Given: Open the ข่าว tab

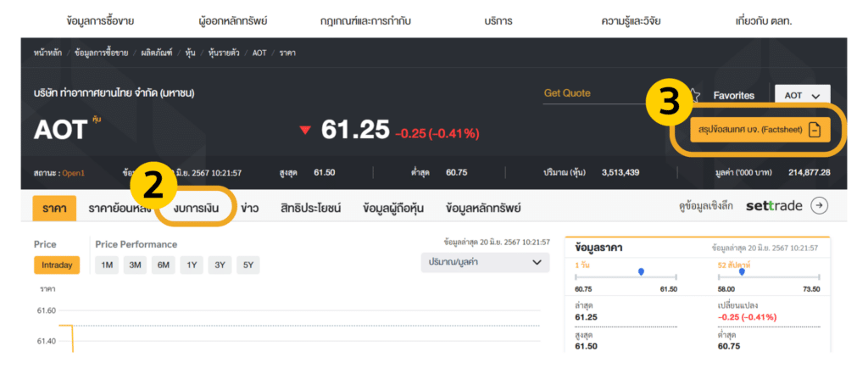Looking at the screenshot, I should pyautogui.click(x=250, y=209).
